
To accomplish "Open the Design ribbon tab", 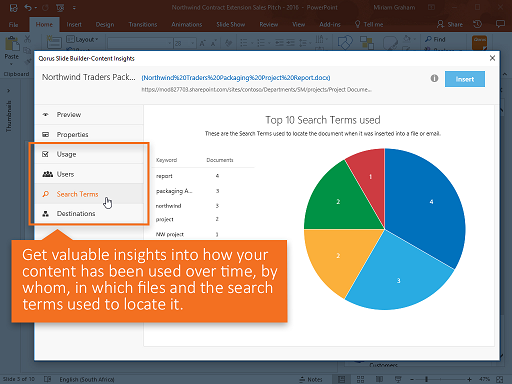I will [x=105, y=25].
